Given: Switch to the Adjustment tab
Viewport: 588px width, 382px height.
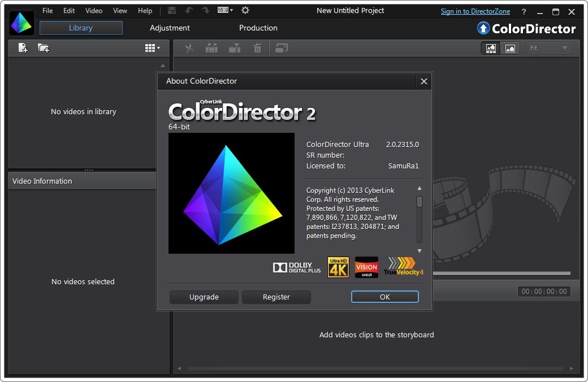Looking at the screenshot, I should [170, 28].
